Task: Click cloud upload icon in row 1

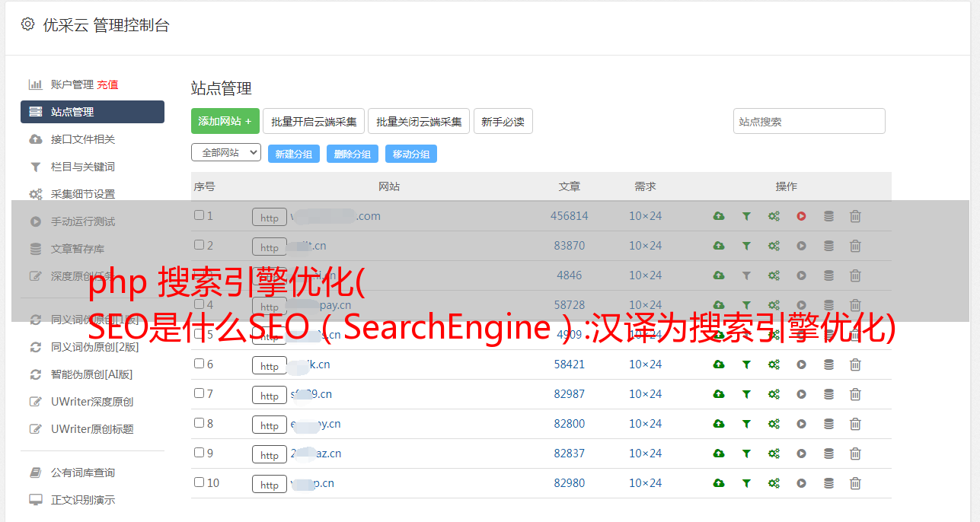Action: pos(719,216)
